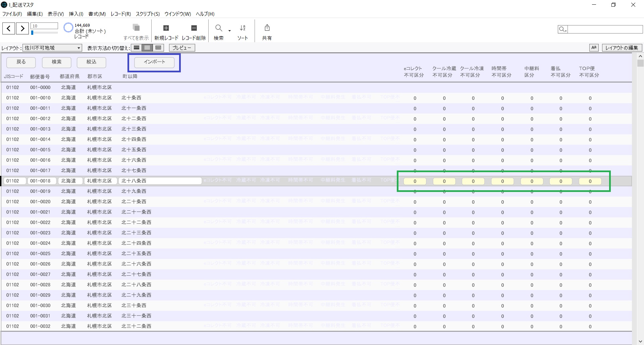Screen dimensions: 644x345
Task: Click the New Record (新規レコード) icon
Action: click(166, 28)
